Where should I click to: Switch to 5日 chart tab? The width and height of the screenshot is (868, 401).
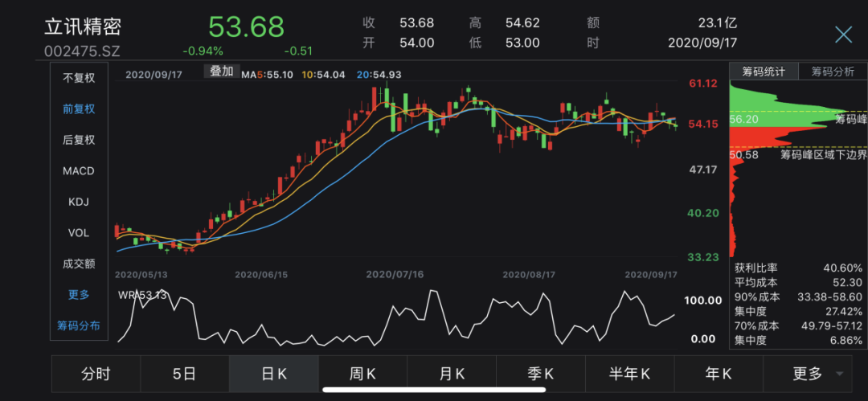[184, 374]
